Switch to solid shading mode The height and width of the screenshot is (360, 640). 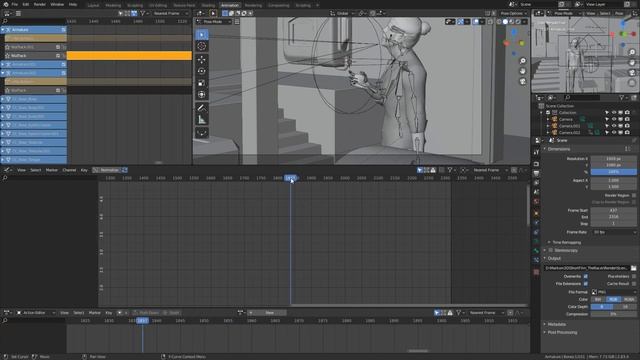coord(505,22)
